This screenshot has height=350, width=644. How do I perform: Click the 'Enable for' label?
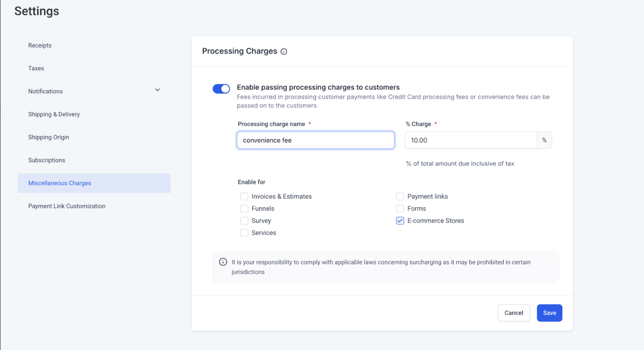click(251, 182)
